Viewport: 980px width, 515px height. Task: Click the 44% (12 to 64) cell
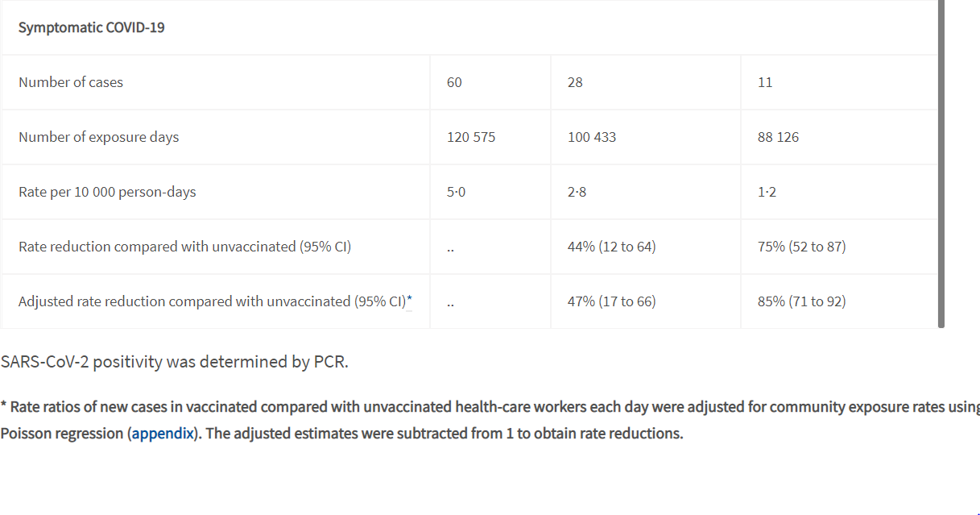[x=646, y=247]
